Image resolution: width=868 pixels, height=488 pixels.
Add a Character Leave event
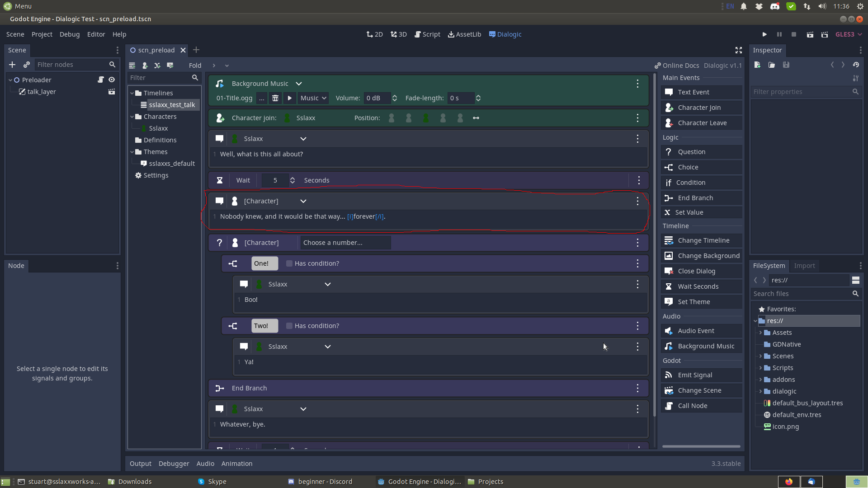[701, 123]
